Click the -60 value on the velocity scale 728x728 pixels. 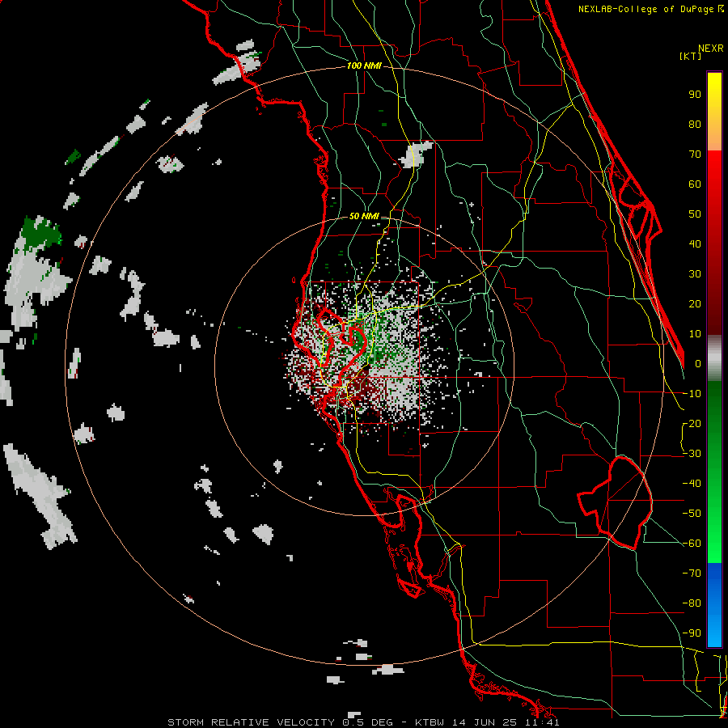tap(692, 544)
